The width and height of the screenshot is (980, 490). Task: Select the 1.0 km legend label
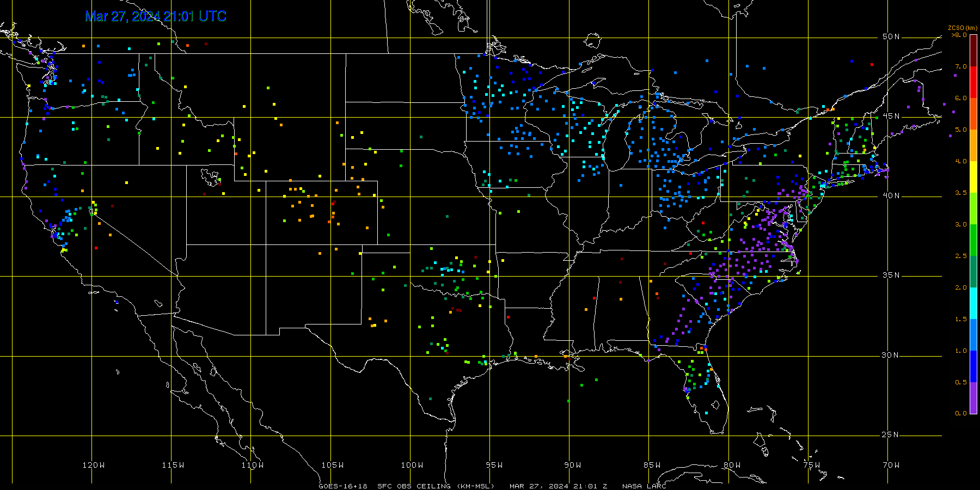click(961, 351)
